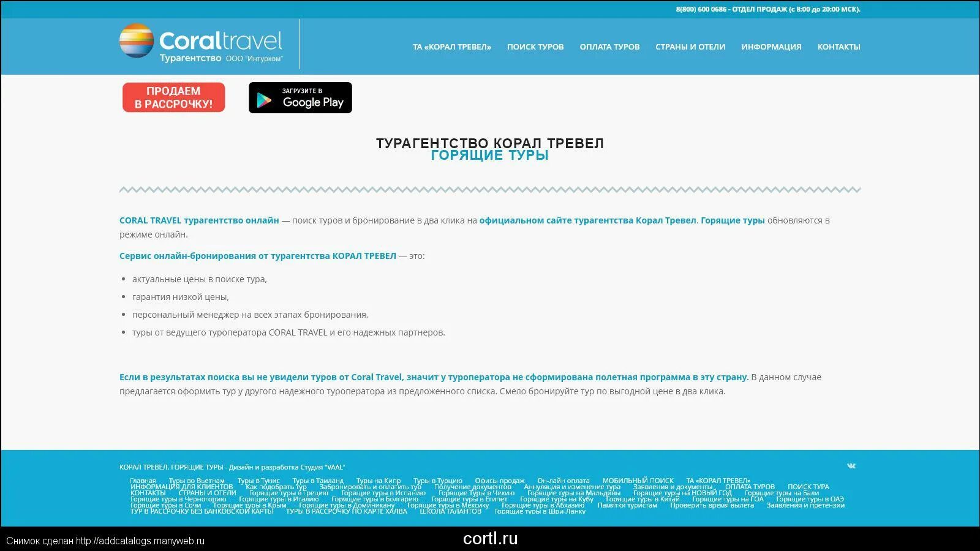
Task: Click footer link «Аннуляция и изменение тура»
Action: (572, 487)
